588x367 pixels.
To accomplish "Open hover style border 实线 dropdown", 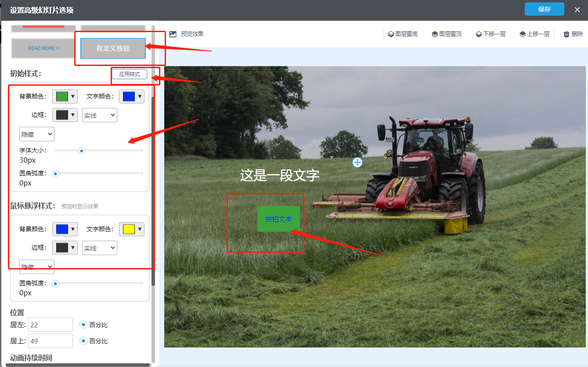I will pyautogui.click(x=100, y=248).
